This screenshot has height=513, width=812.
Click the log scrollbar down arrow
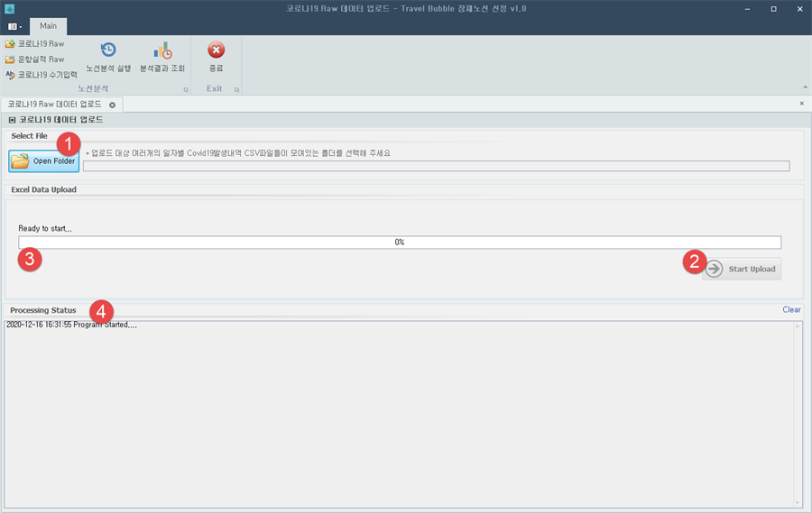point(798,503)
